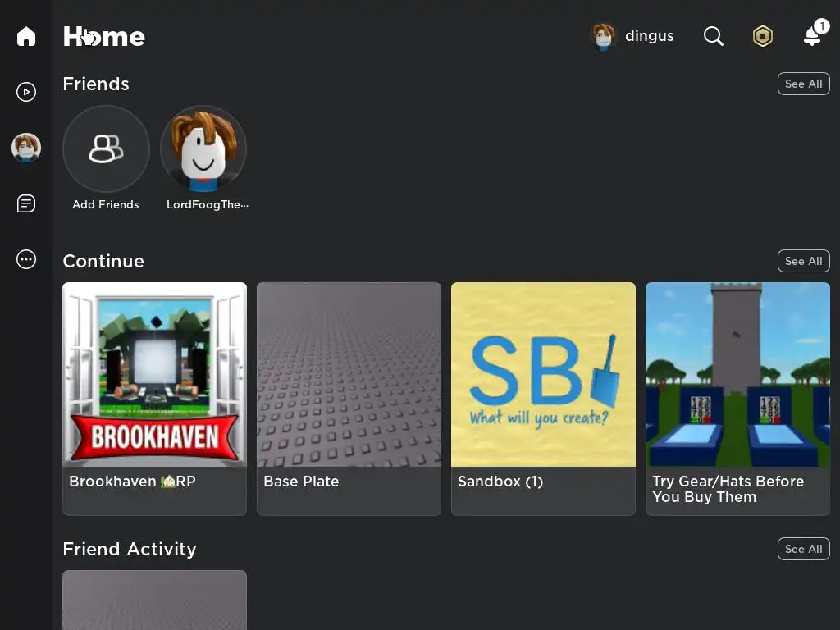Open the Discover play icon in the sidebar

tap(25, 92)
